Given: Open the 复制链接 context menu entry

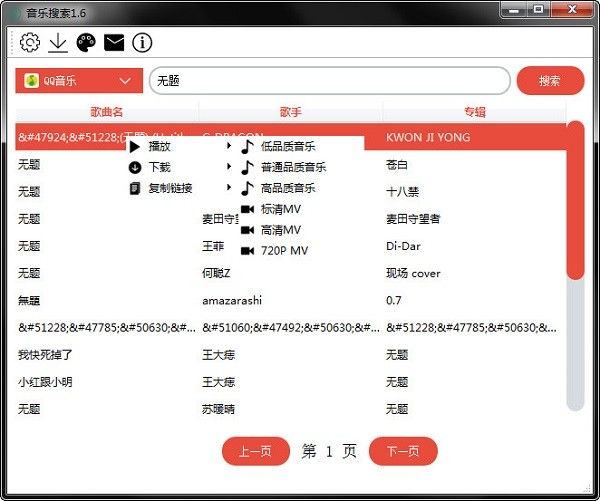Looking at the screenshot, I should 170,188.
